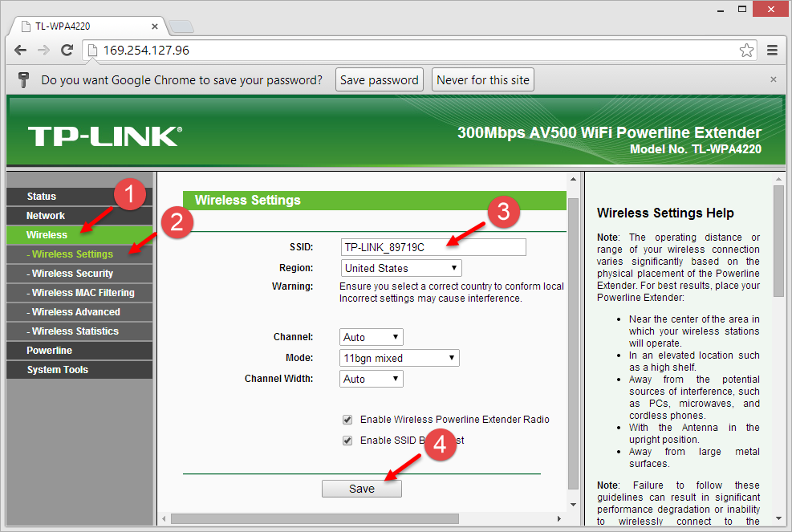792x532 pixels.
Task: Click the browser back arrow
Action: (x=20, y=51)
